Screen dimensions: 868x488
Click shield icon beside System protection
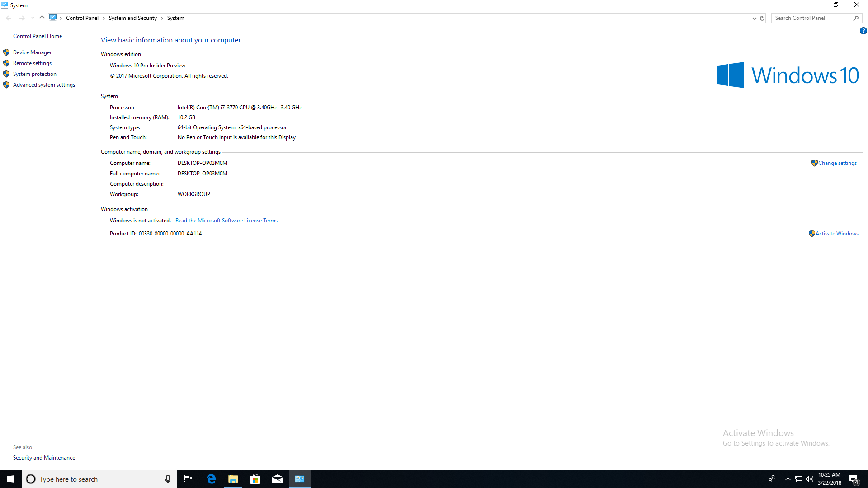(x=6, y=74)
